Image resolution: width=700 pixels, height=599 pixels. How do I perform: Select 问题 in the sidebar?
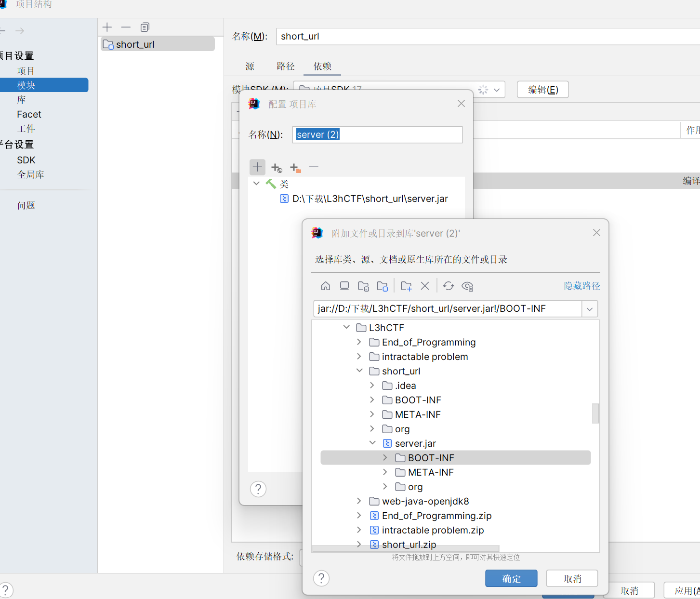(26, 205)
